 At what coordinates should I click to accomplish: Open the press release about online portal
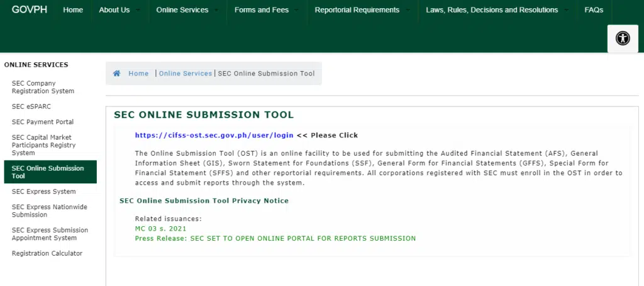pos(275,238)
